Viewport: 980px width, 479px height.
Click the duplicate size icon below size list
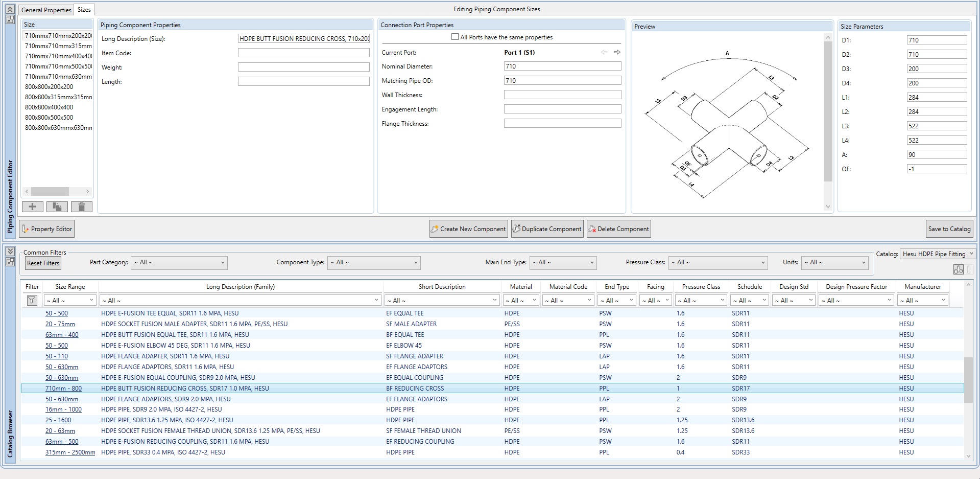pyautogui.click(x=57, y=207)
